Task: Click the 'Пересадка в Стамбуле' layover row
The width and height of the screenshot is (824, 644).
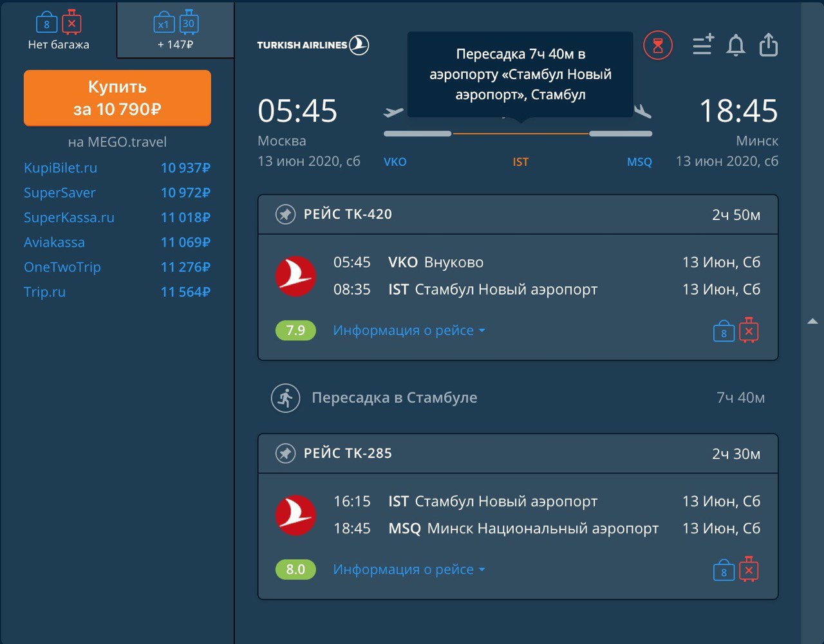Action: tap(518, 398)
